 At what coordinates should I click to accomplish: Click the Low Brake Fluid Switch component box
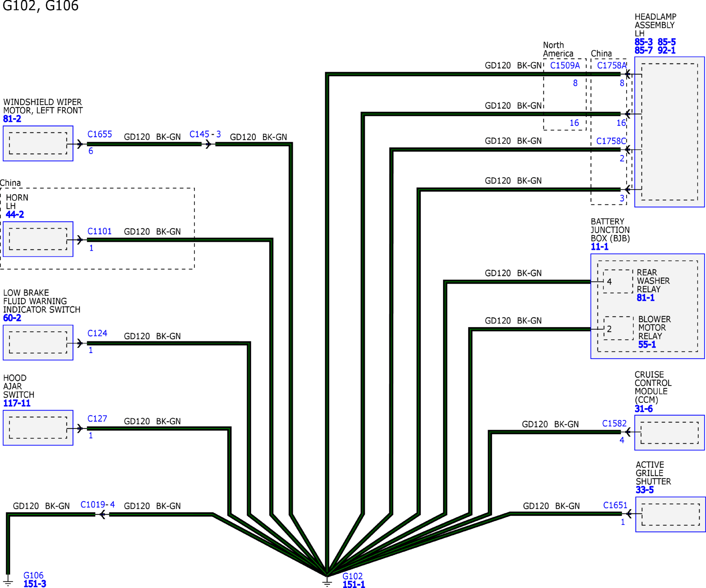pyautogui.click(x=38, y=343)
